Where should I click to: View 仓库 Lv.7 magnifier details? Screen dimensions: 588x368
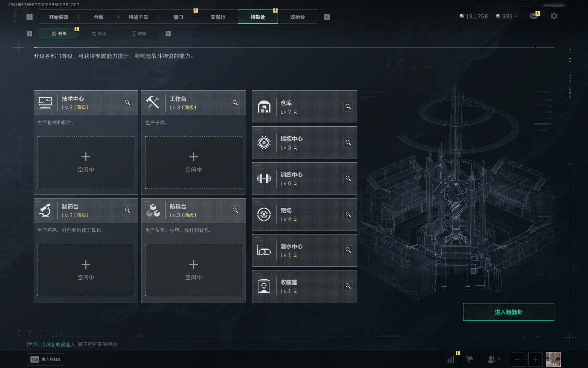(348, 107)
